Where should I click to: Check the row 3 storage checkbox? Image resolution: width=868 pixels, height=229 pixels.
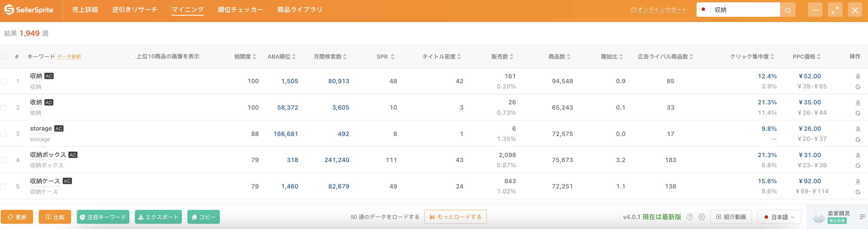point(4,134)
